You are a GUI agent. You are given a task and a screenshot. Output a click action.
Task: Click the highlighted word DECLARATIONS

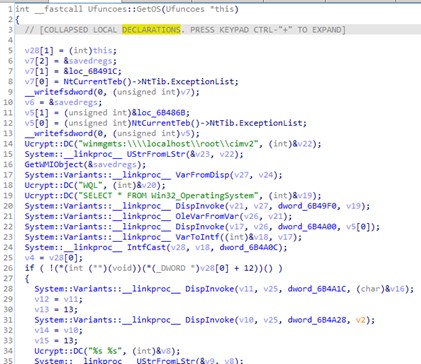151,30
